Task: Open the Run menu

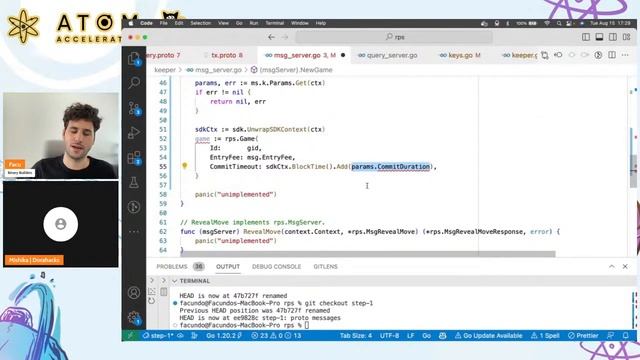Action: tap(253, 23)
